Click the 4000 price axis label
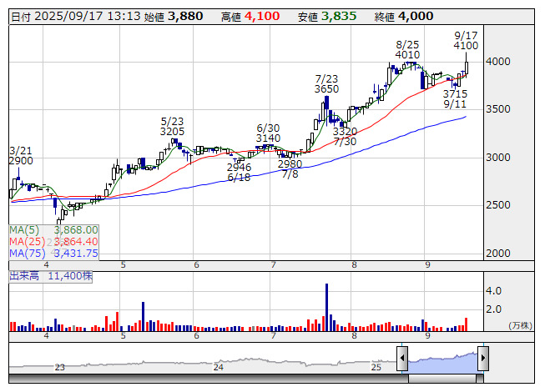Viewport: 545px width, 392px height. point(497,62)
